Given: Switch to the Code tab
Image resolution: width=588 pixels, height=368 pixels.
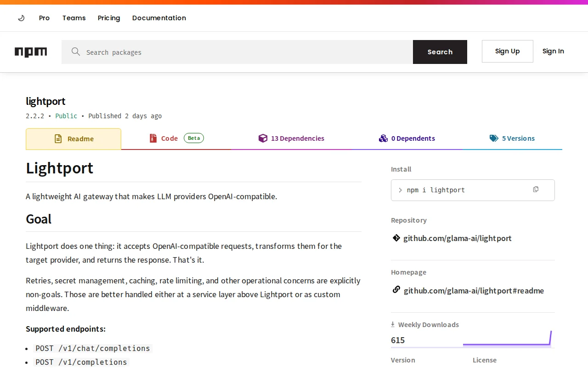Looking at the screenshot, I should coord(176,138).
